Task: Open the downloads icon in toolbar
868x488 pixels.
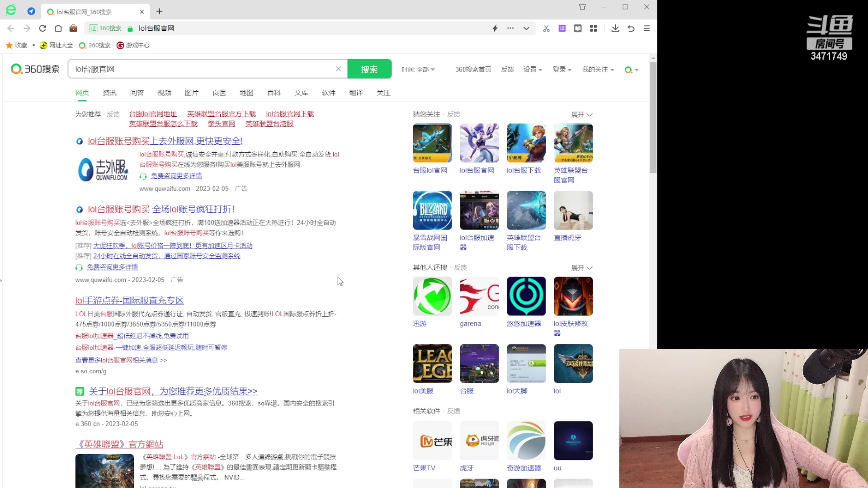Action: coord(615,28)
